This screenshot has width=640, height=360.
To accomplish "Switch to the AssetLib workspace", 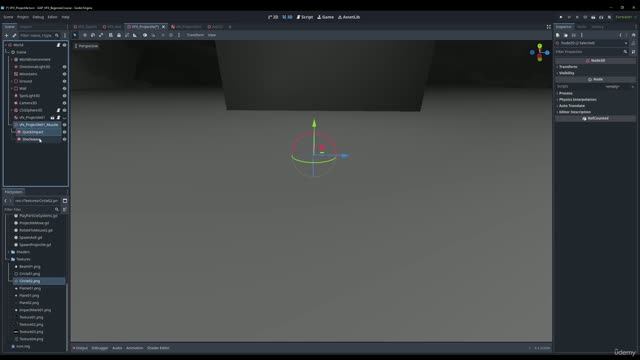I will pyautogui.click(x=349, y=17).
